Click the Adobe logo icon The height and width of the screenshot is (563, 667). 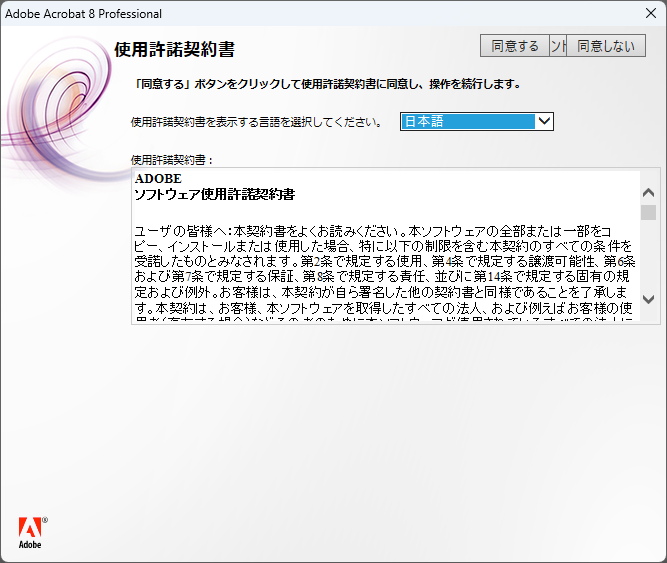(31, 533)
